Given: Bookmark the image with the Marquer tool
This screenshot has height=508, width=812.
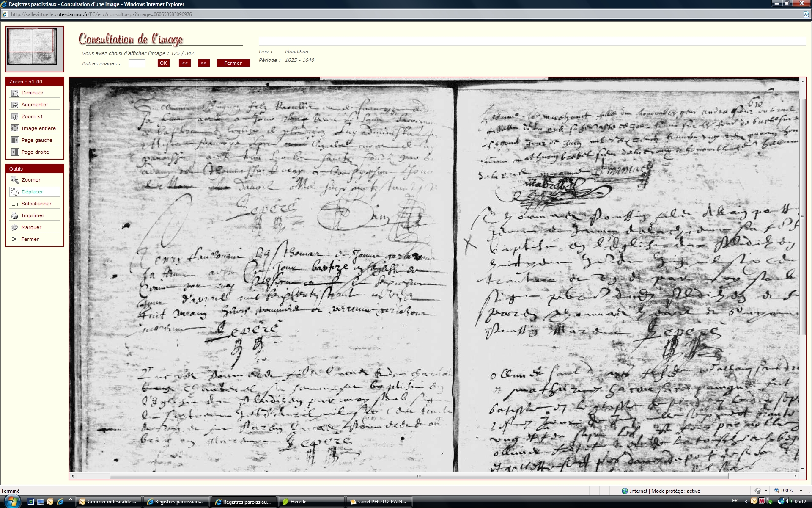Looking at the screenshot, I should (x=15, y=227).
